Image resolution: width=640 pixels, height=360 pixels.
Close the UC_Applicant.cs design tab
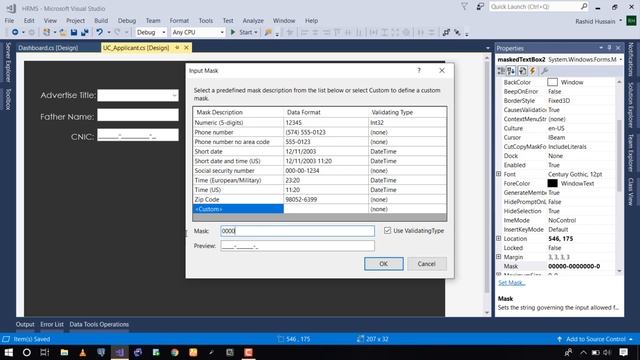(187, 48)
